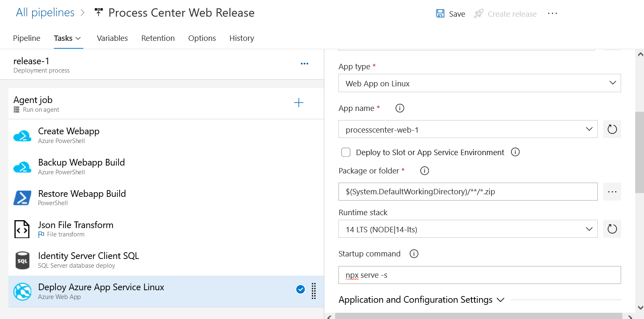This screenshot has height=319, width=644.
Task: Switch to the History tab
Action: (242, 38)
